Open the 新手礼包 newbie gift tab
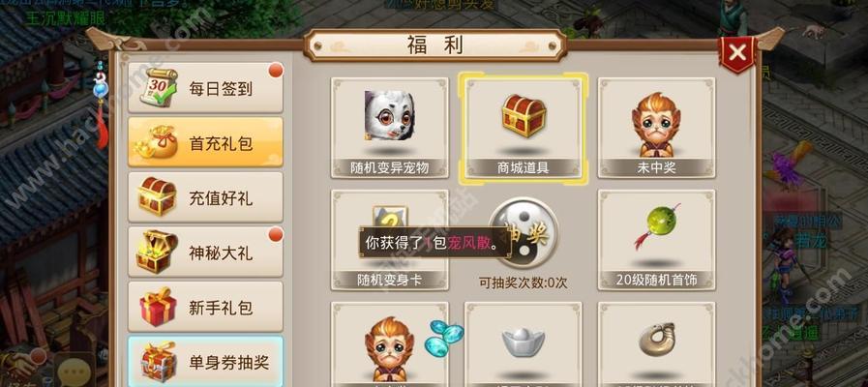This screenshot has width=868, height=387. click(x=205, y=307)
